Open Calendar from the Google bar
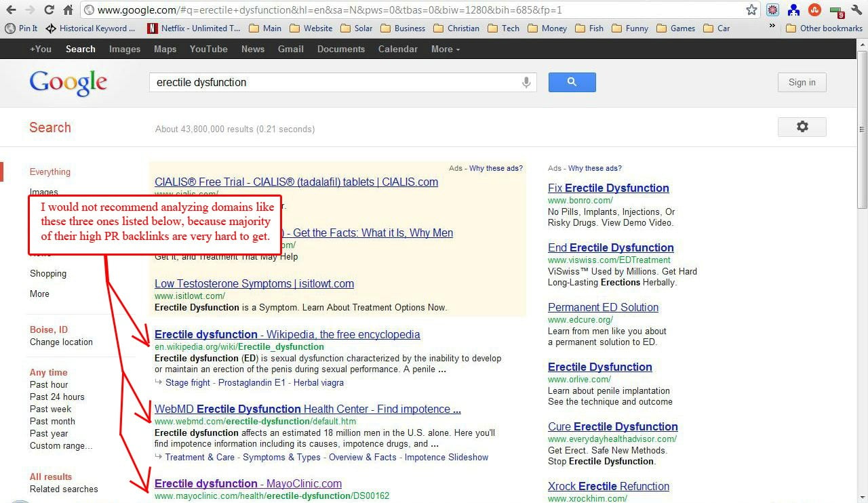This screenshot has width=868, height=503. click(398, 49)
